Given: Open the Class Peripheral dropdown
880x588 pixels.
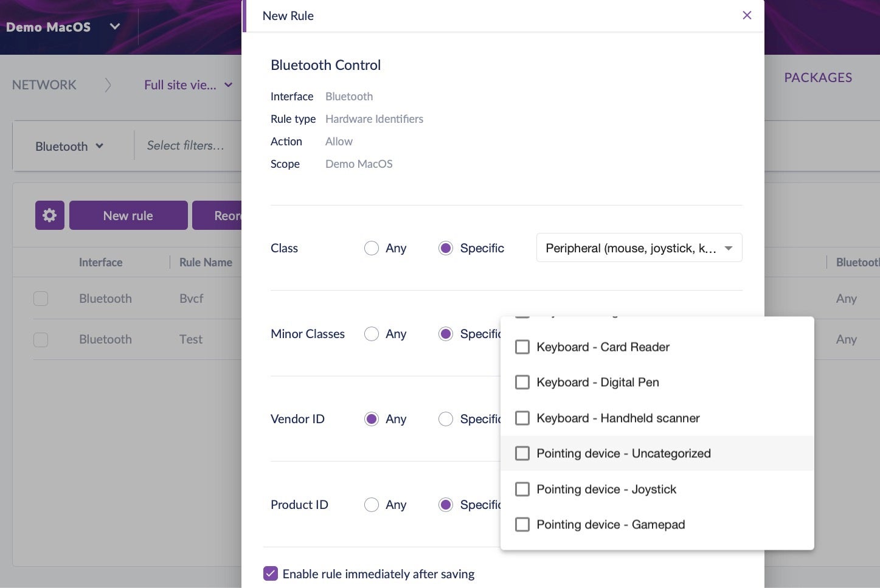Looking at the screenshot, I should (639, 248).
